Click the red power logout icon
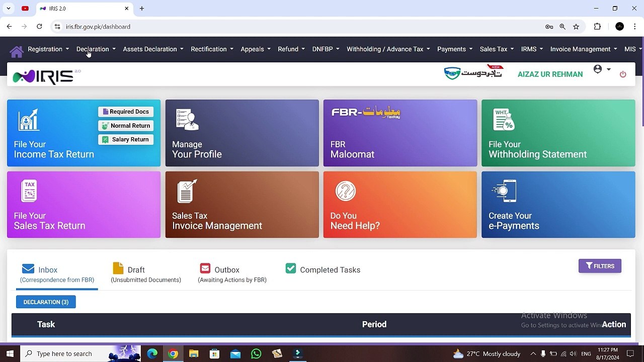Screen dimensions: 644x362 click(x=623, y=74)
